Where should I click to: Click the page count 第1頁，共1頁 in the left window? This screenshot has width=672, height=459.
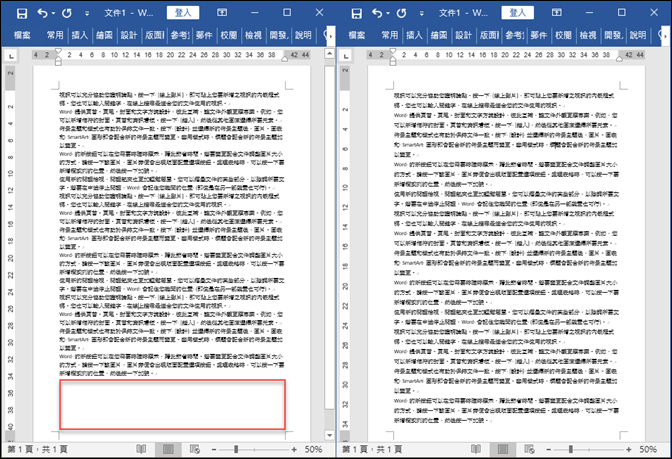[x=37, y=449]
